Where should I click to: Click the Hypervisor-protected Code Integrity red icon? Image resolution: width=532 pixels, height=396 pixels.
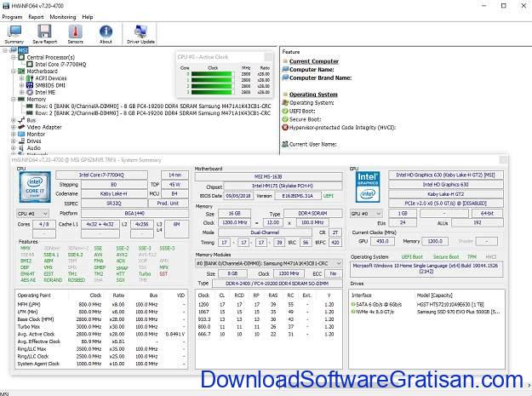pyautogui.click(x=285, y=128)
